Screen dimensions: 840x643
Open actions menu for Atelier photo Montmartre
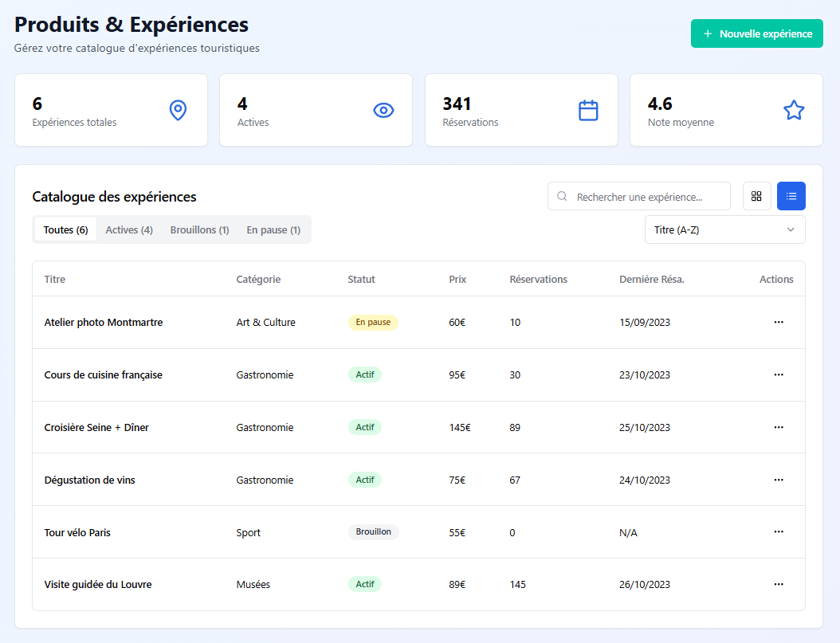[779, 323]
